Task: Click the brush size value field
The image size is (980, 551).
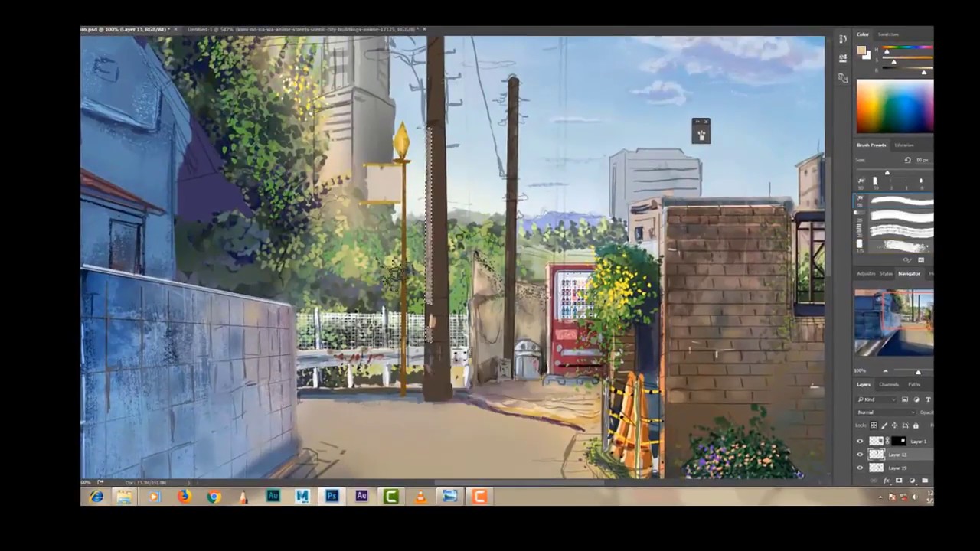Action: (923, 160)
